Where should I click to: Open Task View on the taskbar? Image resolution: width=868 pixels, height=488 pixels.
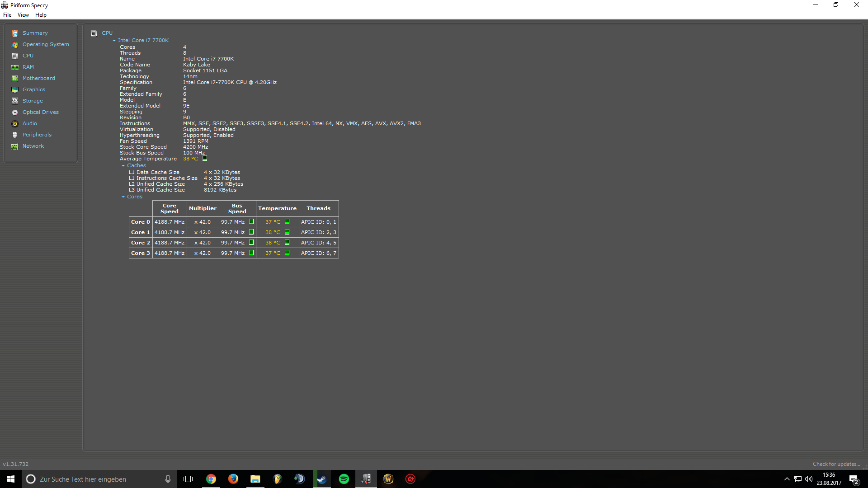pyautogui.click(x=188, y=479)
